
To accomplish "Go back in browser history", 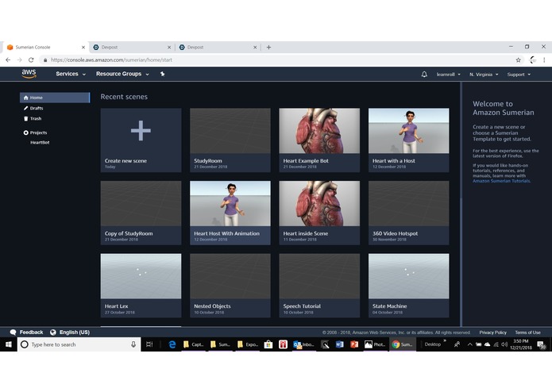I will pyautogui.click(x=8, y=60).
